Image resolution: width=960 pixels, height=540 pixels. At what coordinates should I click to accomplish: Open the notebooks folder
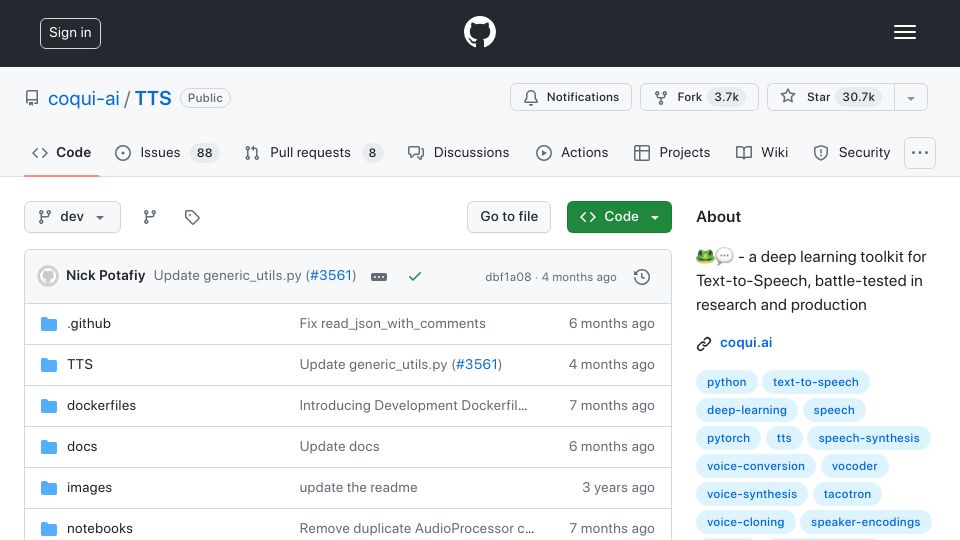coord(100,528)
